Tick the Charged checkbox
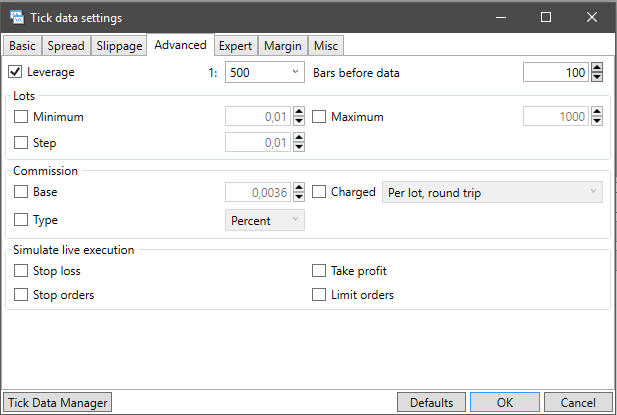Screen dimensions: 617x415 (319, 192)
